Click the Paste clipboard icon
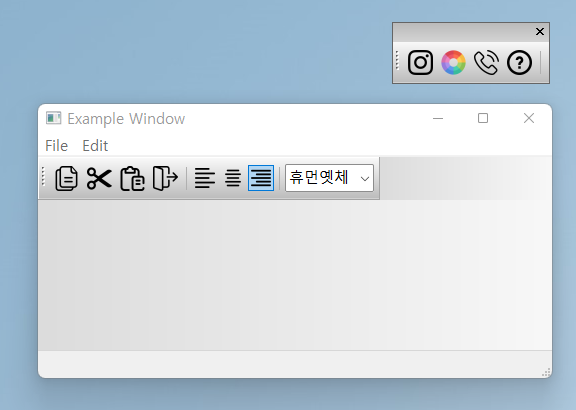The width and height of the screenshot is (576, 410). (132, 179)
